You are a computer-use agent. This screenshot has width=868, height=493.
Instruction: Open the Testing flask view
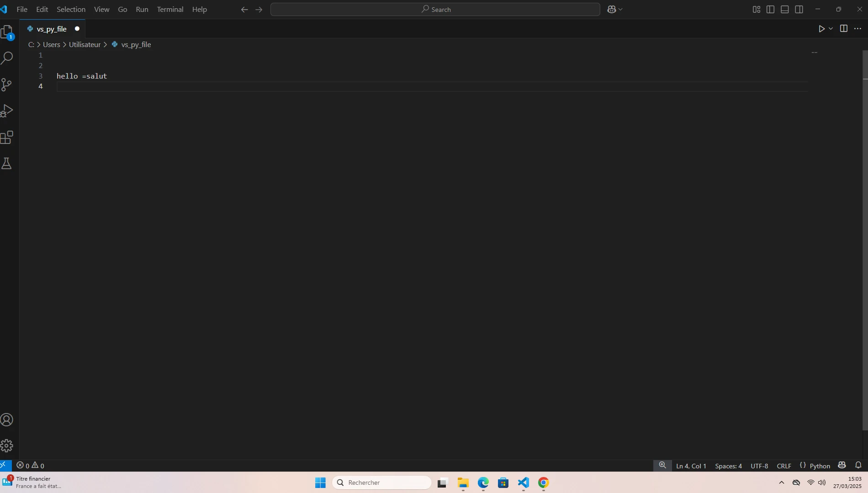(x=7, y=164)
